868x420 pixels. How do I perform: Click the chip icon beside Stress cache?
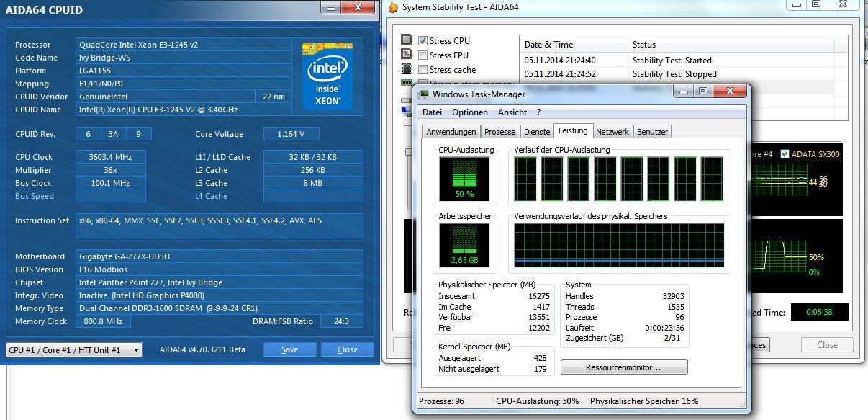click(407, 69)
